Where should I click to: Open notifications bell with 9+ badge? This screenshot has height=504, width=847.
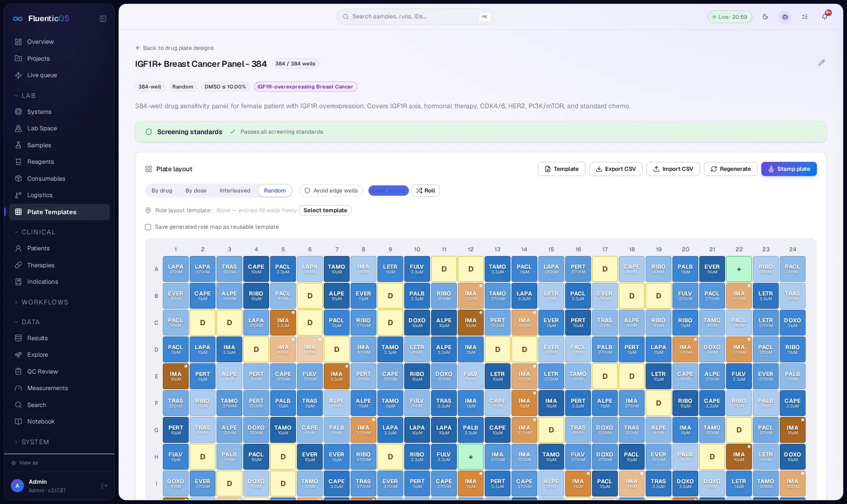(825, 16)
